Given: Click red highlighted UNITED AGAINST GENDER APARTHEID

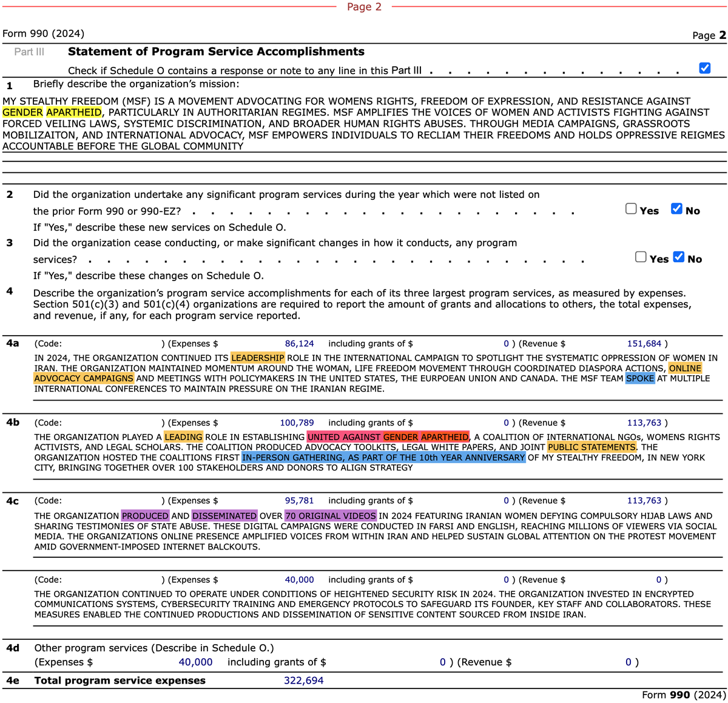Looking at the screenshot, I should [x=388, y=437].
